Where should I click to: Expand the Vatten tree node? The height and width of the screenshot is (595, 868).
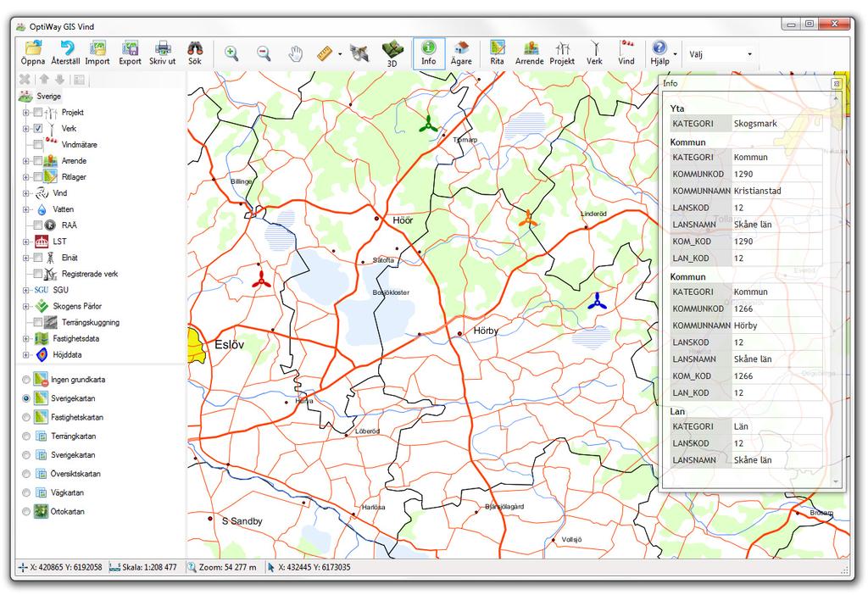(25, 209)
